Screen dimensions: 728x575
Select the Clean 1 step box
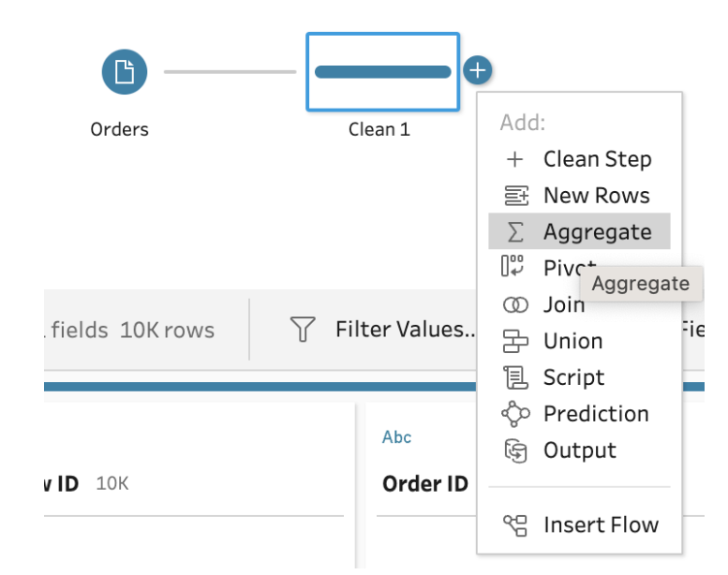[x=382, y=72]
